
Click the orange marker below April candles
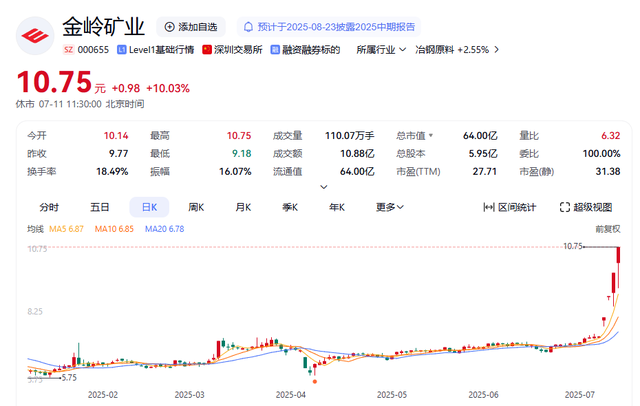pyautogui.click(x=315, y=382)
